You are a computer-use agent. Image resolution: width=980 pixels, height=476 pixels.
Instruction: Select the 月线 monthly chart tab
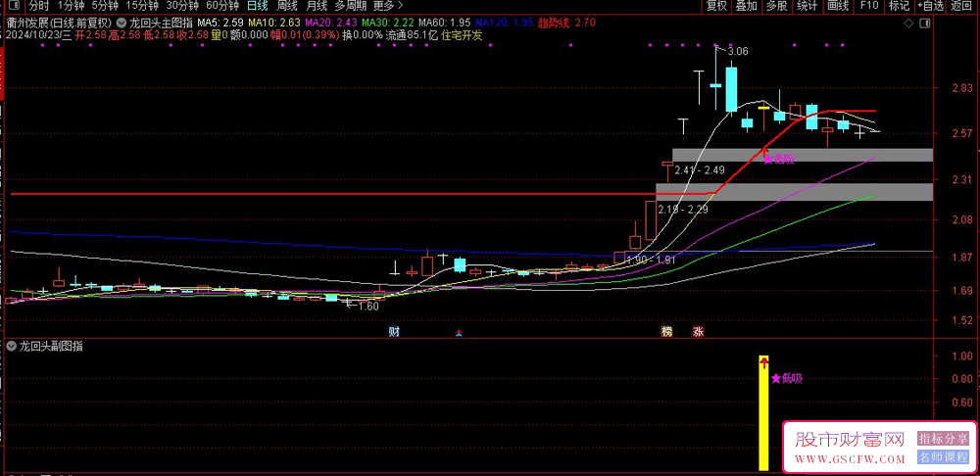(317, 6)
